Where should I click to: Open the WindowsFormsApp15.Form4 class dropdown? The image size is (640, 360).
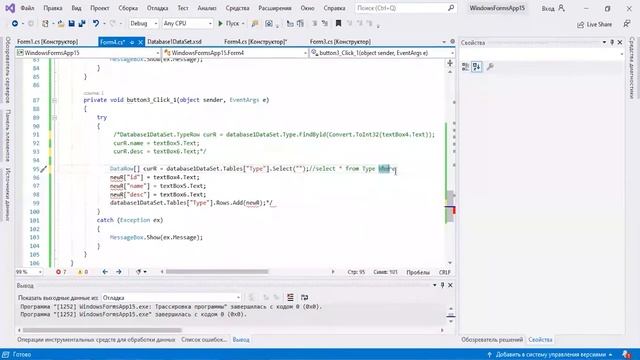tap(235, 53)
